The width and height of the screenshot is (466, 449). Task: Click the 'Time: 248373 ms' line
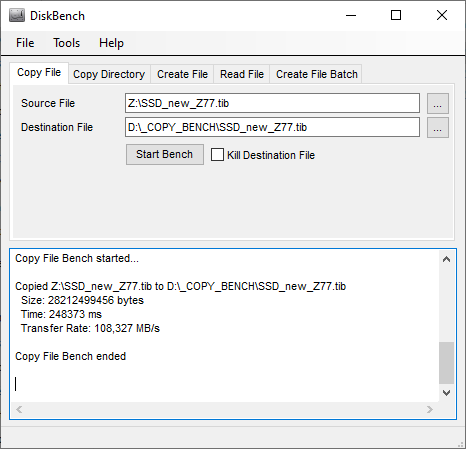tap(61, 314)
